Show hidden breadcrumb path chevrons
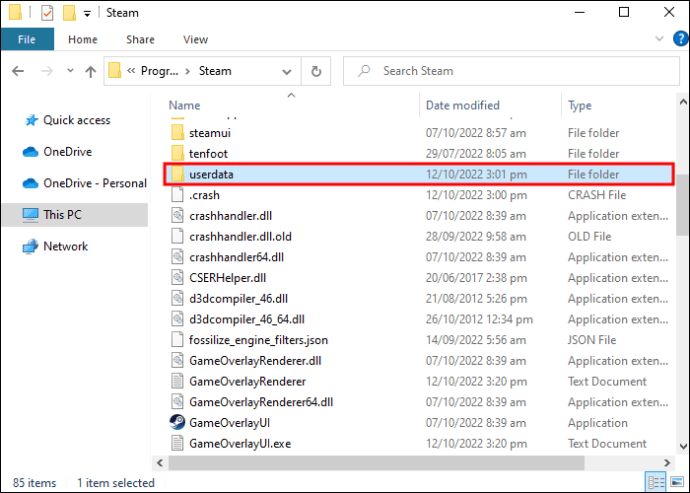The image size is (690, 493). coord(131,71)
